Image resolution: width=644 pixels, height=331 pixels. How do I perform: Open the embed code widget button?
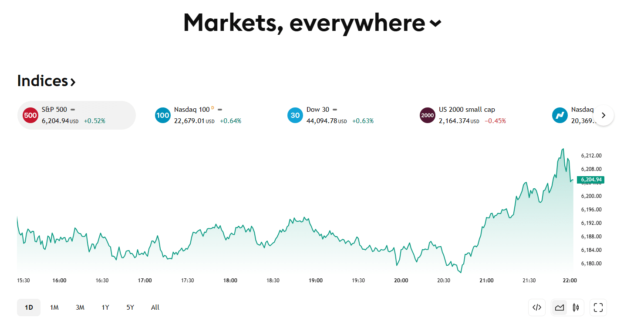click(x=536, y=308)
